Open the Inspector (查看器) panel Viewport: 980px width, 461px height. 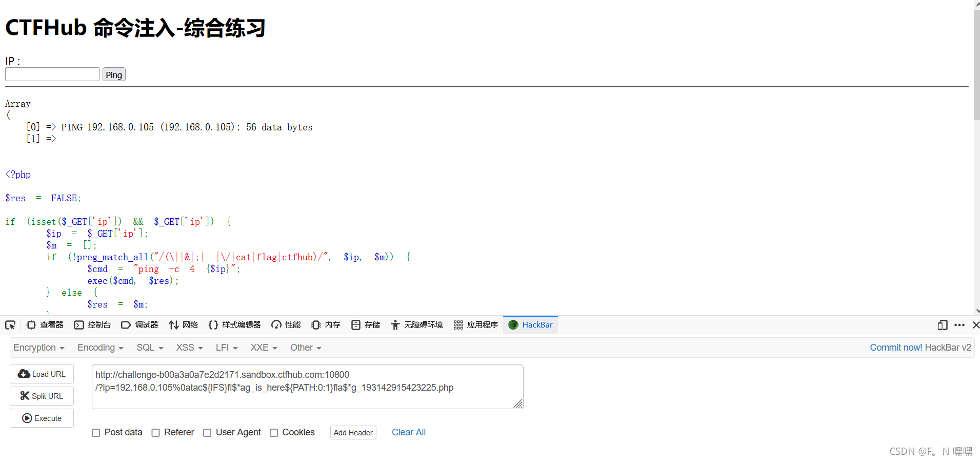tap(45, 325)
